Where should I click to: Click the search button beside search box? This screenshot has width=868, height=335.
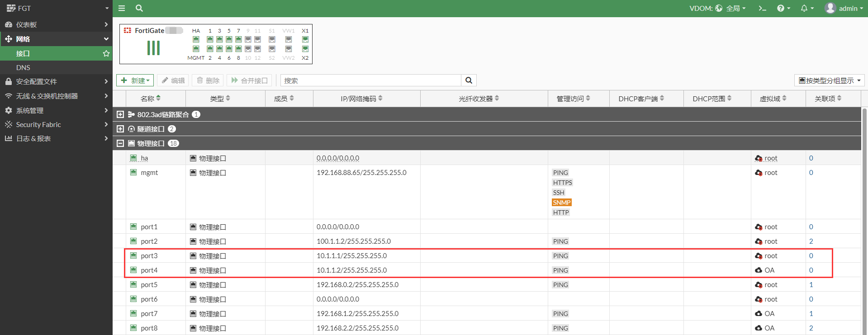469,80
